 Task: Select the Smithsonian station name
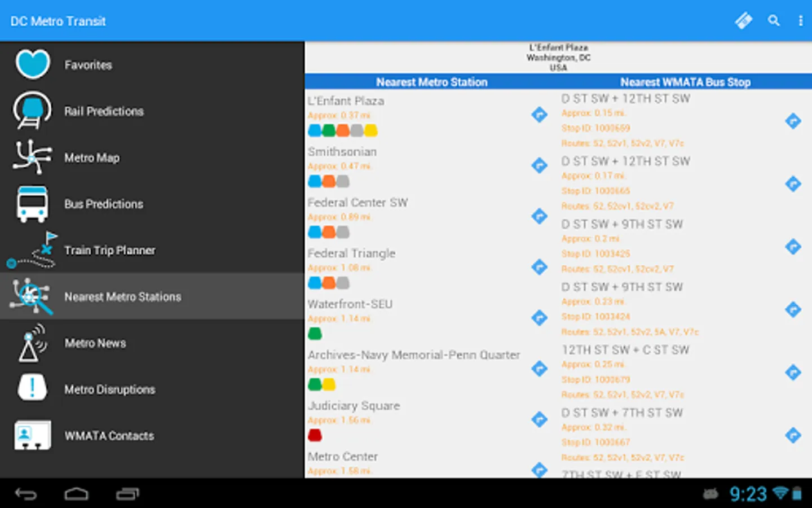tap(342, 152)
